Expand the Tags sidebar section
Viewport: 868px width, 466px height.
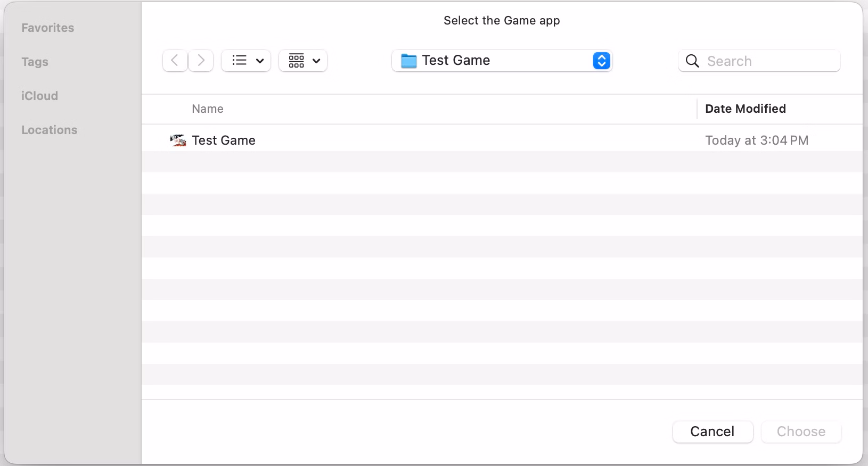click(35, 62)
